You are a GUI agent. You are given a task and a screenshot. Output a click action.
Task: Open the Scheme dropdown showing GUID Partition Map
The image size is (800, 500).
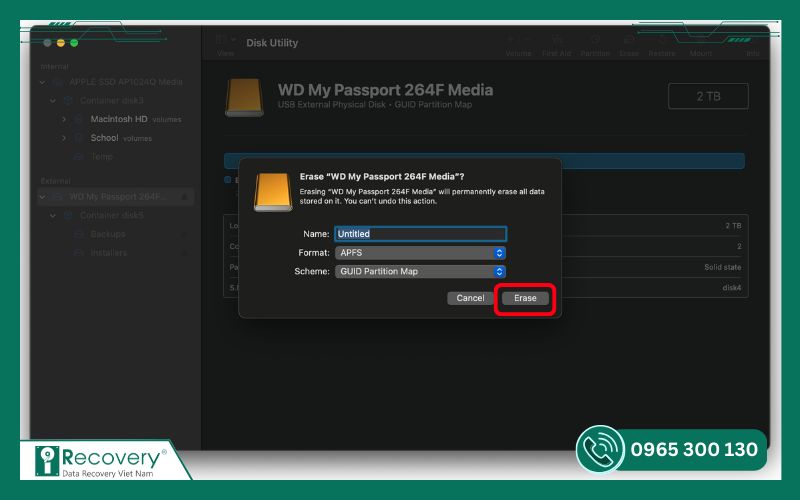point(420,271)
